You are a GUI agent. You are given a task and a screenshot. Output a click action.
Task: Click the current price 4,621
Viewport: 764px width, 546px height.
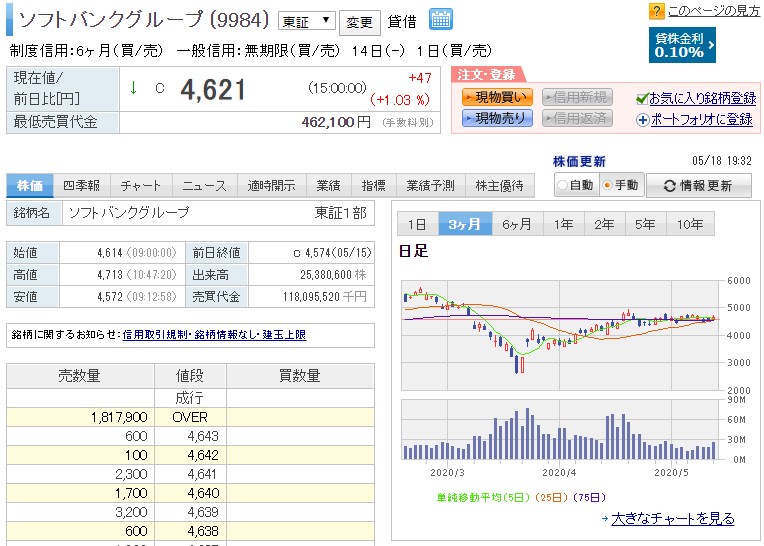pyautogui.click(x=213, y=90)
